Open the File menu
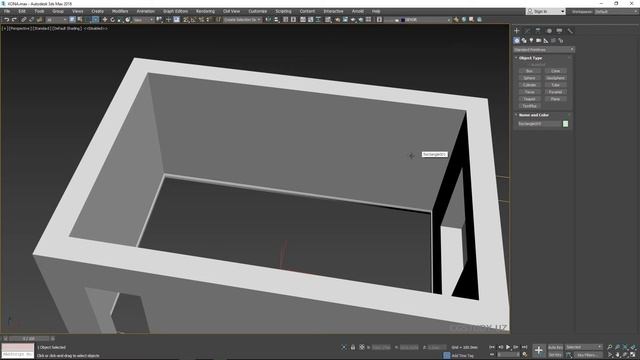 (x=7, y=11)
